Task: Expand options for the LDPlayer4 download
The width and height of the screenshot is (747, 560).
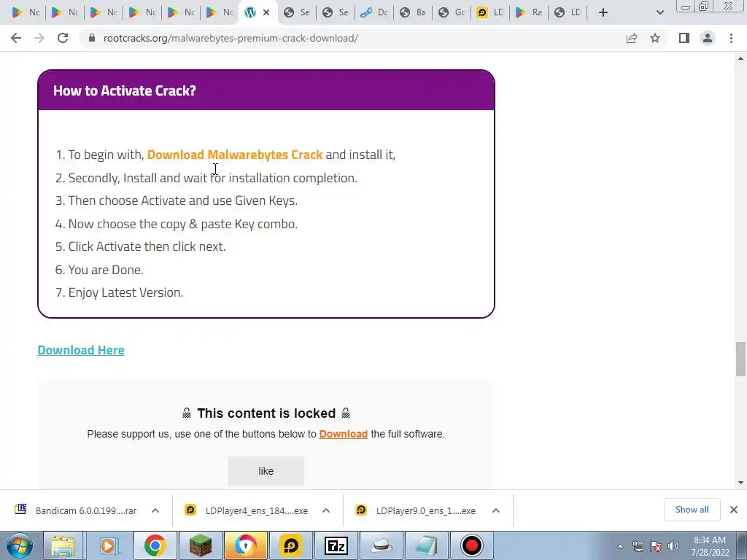Action: 326,510
